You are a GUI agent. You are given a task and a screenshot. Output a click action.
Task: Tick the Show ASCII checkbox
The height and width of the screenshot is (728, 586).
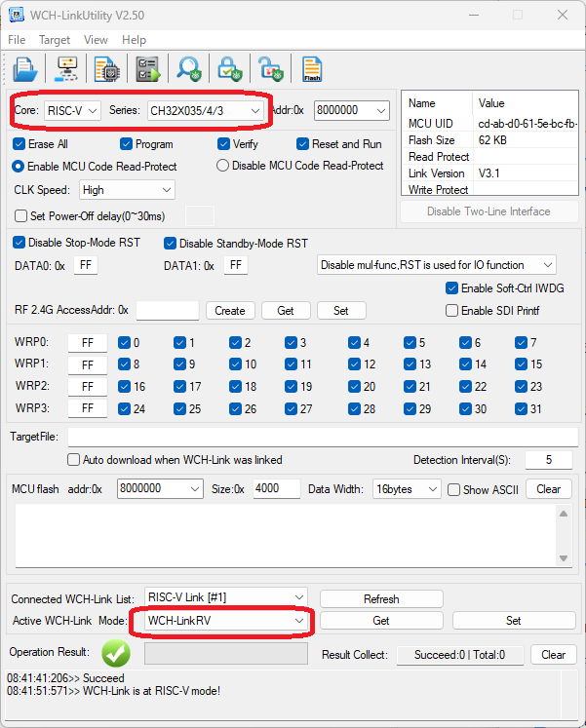pos(453,489)
